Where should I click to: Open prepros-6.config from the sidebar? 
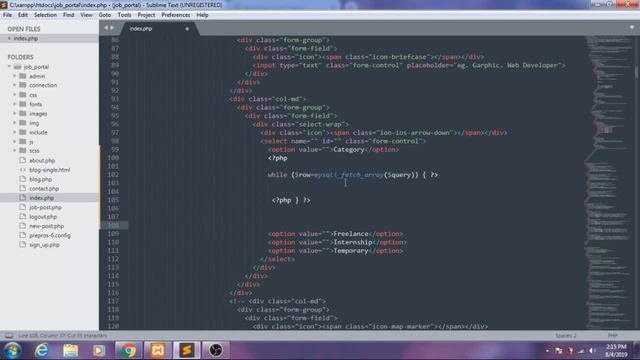click(x=50, y=236)
